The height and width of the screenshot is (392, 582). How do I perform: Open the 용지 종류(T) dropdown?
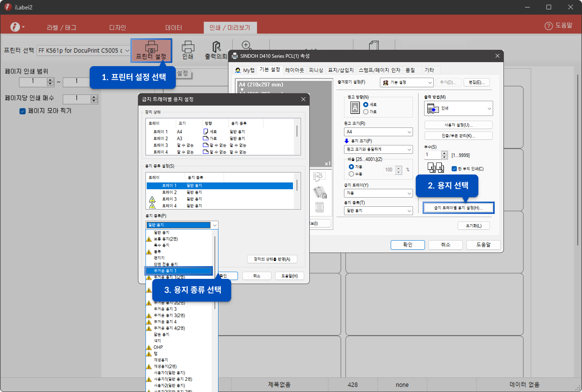pos(378,211)
